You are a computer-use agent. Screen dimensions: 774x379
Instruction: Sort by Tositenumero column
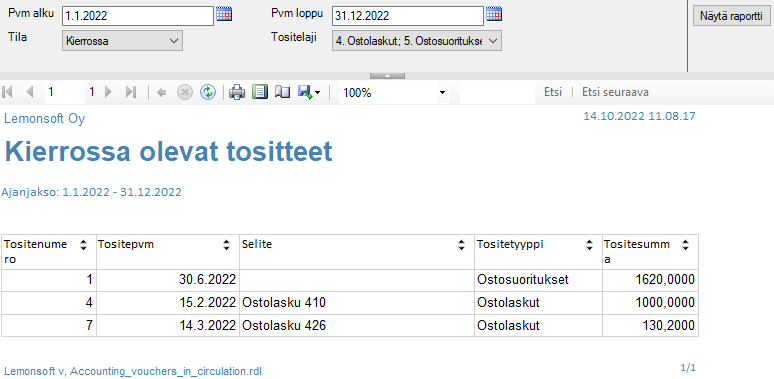[83, 245]
